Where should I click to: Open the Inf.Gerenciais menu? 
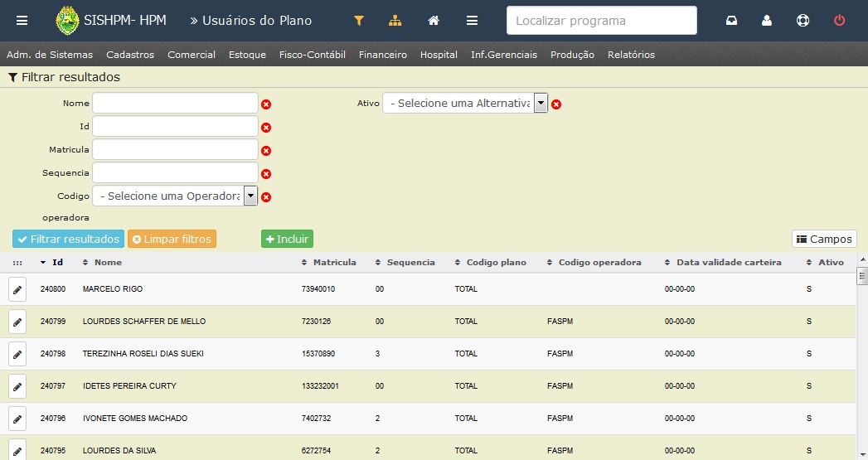click(504, 54)
